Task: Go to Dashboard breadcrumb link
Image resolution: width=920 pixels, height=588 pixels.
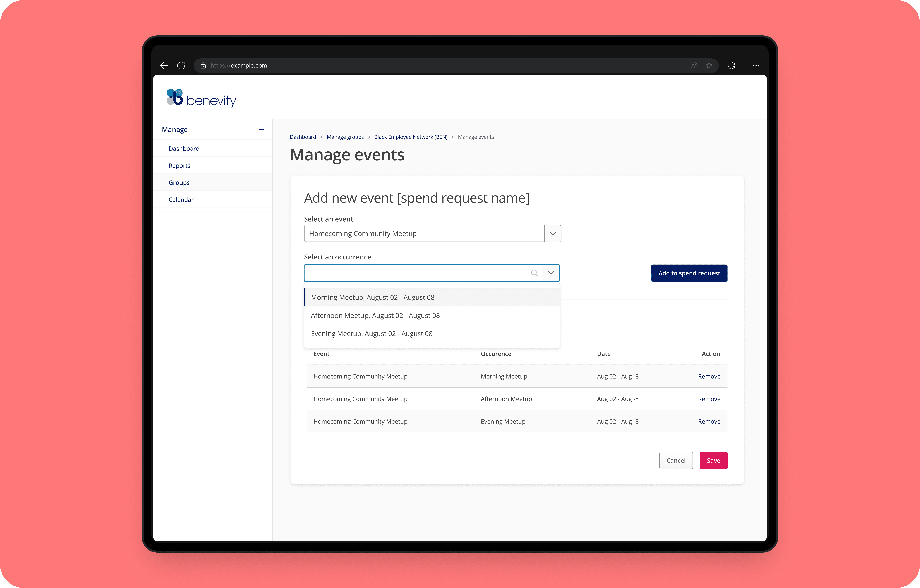Action: [x=303, y=137]
